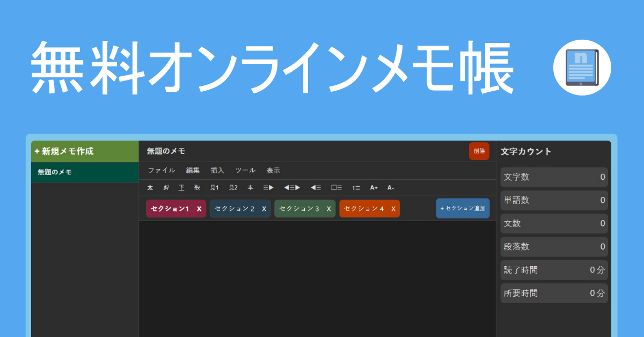Align text left with ◀☰ icon

point(316,188)
